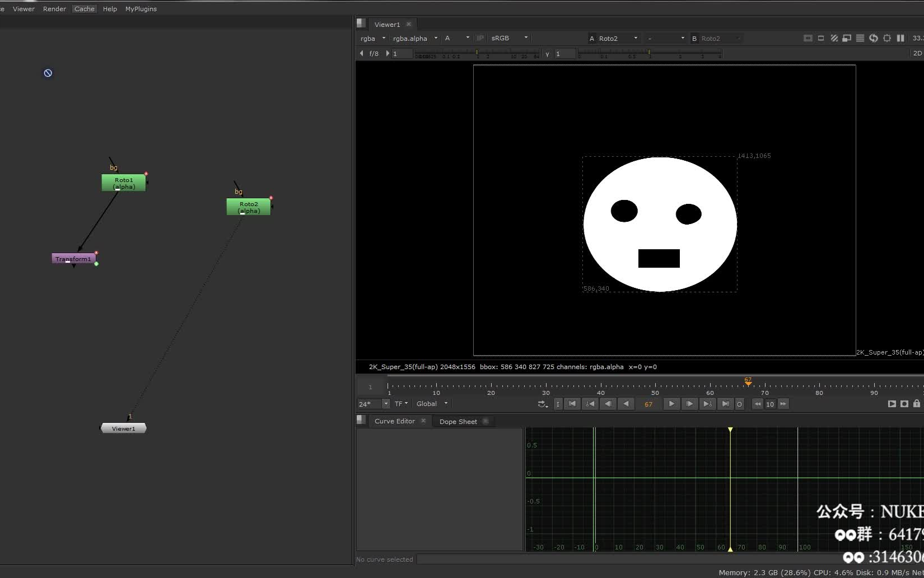Click the ROI region icon

click(x=821, y=38)
